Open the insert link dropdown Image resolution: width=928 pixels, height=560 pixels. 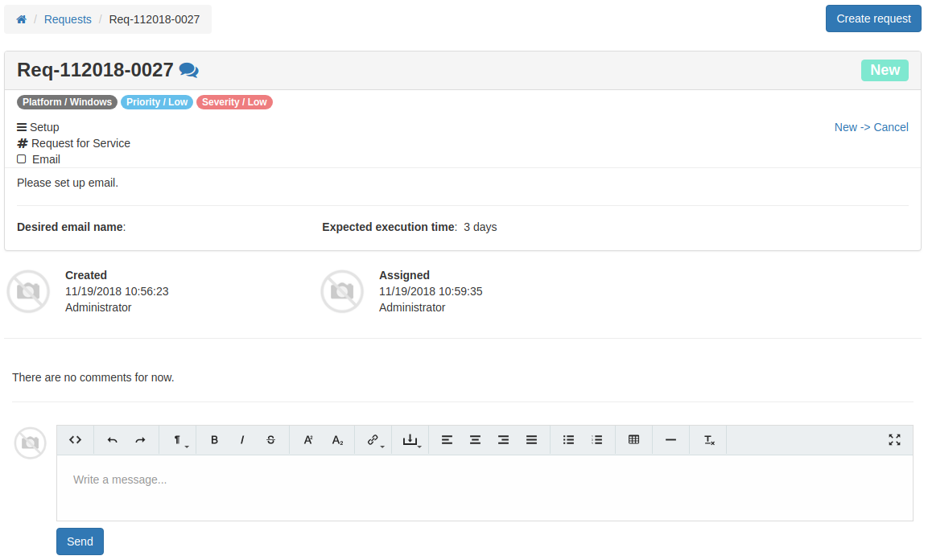pyautogui.click(x=374, y=440)
